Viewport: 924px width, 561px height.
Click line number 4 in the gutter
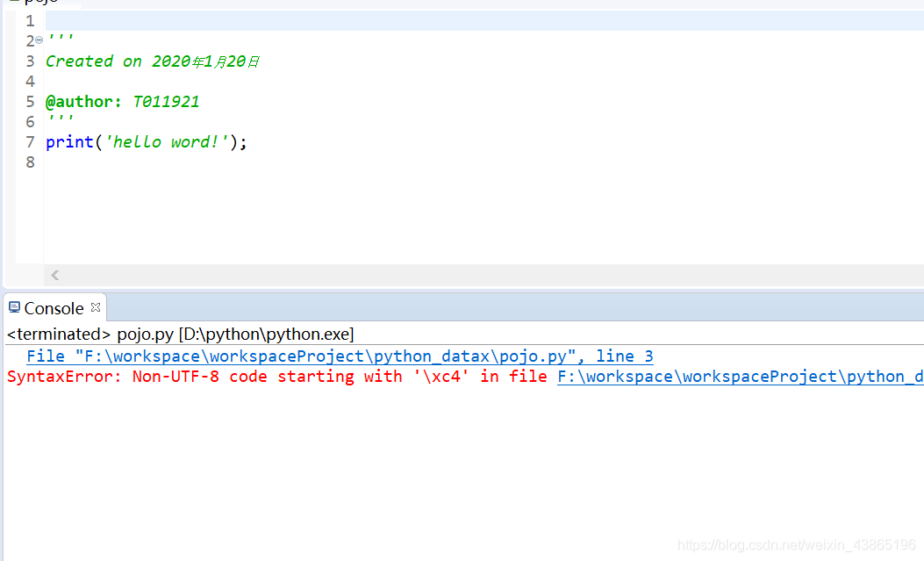tap(30, 82)
